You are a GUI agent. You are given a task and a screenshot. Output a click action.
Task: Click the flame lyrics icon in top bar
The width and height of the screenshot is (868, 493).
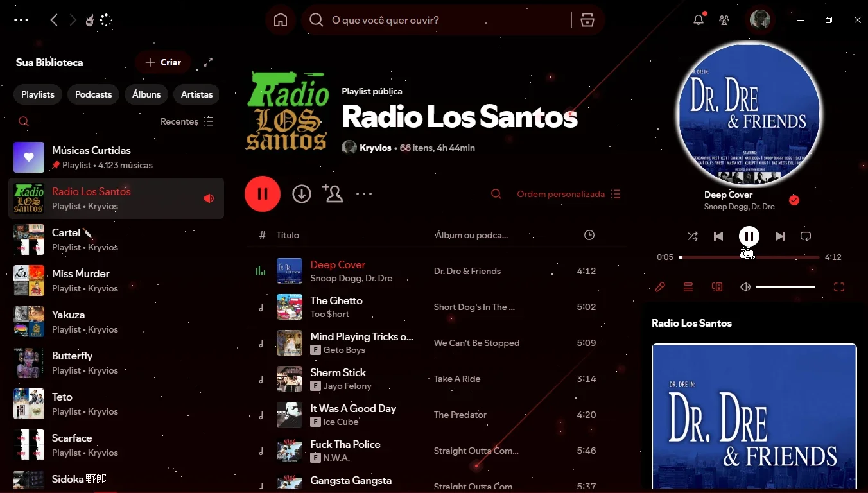coord(89,21)
